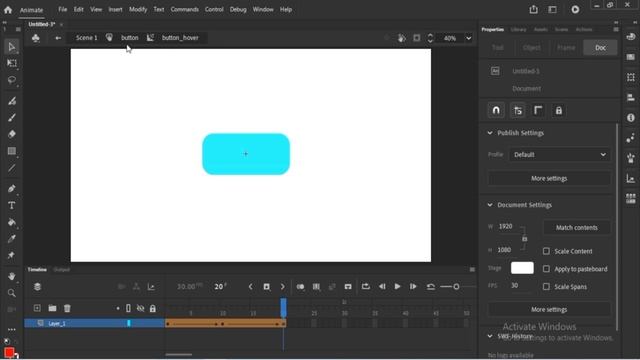Open the Timeline panel options menu
This screenshot has height=360, width=640.
[472, 269]
